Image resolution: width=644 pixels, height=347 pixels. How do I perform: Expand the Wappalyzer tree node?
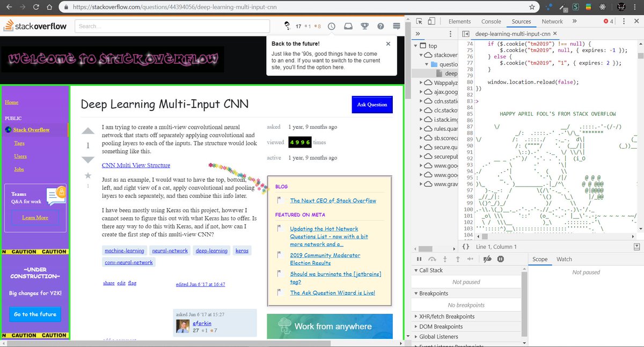[x=421, y=83]
